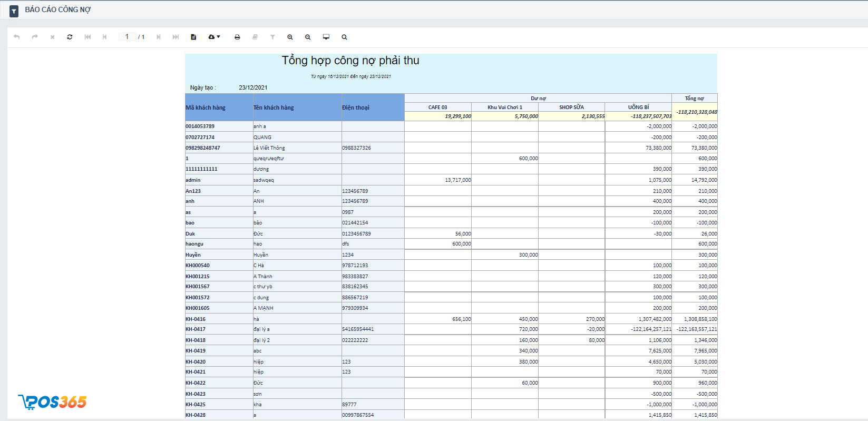Click the SHOP SỮA column header
Screen dimensions: 868x421
coord(571,107)
